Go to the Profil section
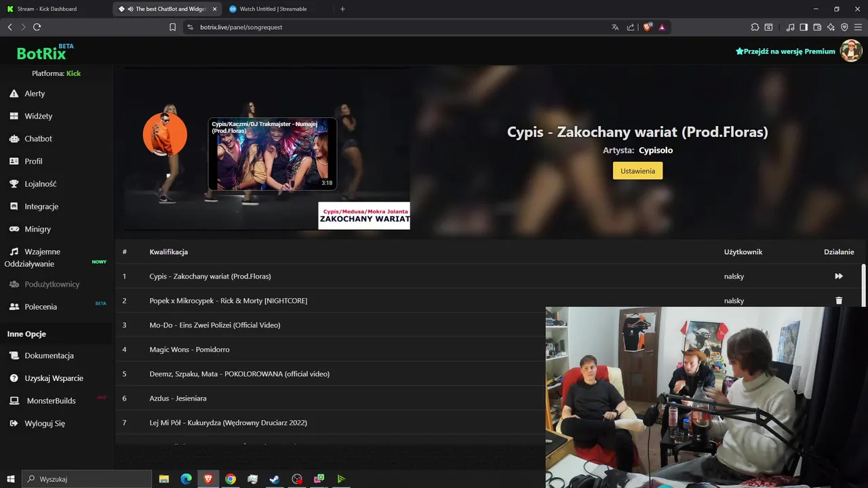The image size is (868, 488). (x=33, y=161)
